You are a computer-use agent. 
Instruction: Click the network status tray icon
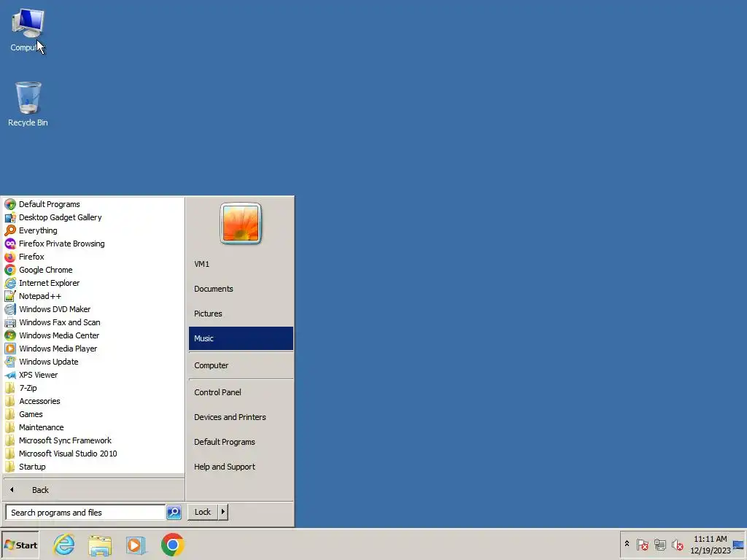(659, 544)
